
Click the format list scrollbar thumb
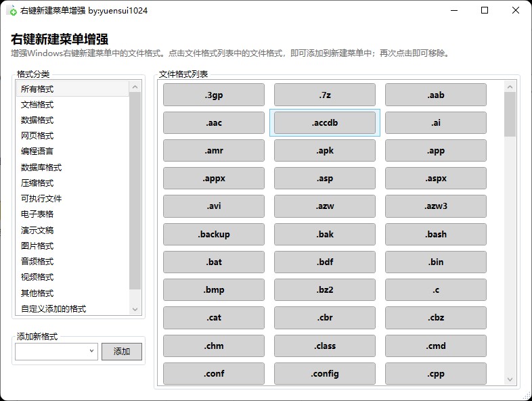click(510, 114)
